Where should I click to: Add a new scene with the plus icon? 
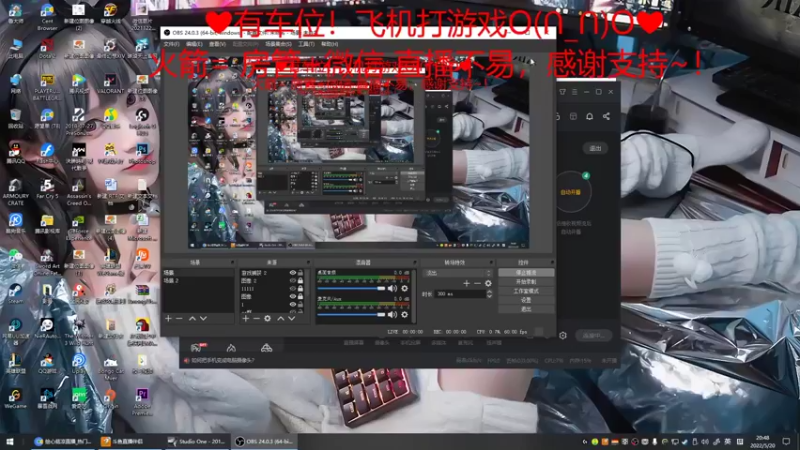(168, 318)
